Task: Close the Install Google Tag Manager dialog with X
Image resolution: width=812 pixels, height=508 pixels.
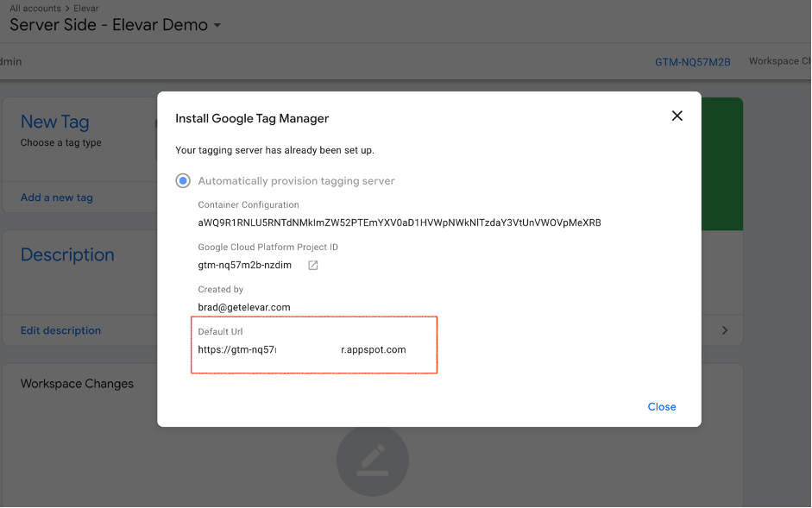Action: click(x=677, y=116)
